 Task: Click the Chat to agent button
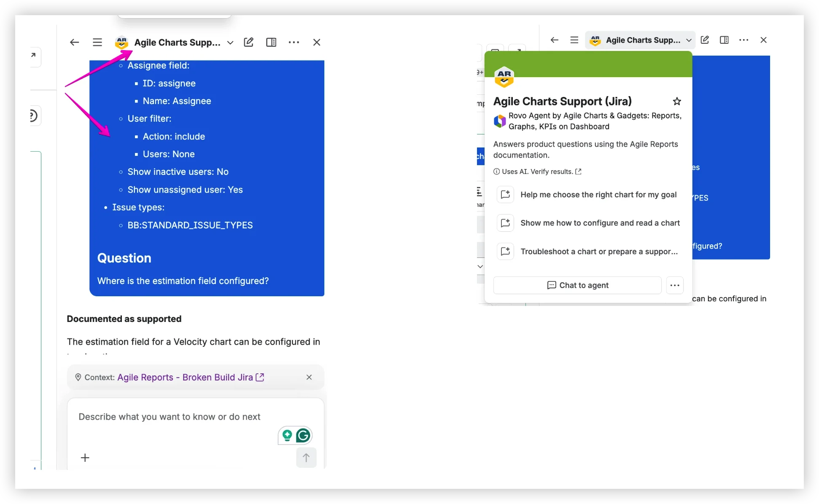577,285
